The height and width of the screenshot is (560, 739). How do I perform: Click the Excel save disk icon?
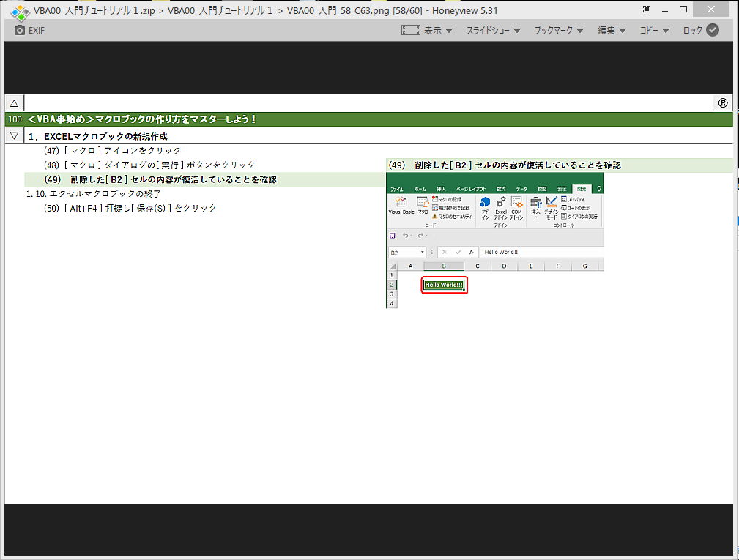pos(392,236)
